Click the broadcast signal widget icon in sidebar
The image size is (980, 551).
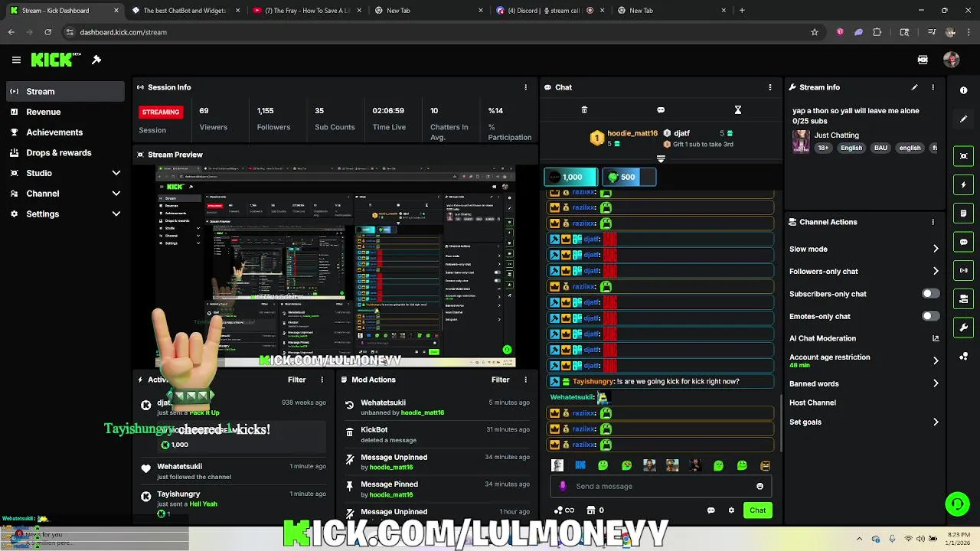coord(963,270)
